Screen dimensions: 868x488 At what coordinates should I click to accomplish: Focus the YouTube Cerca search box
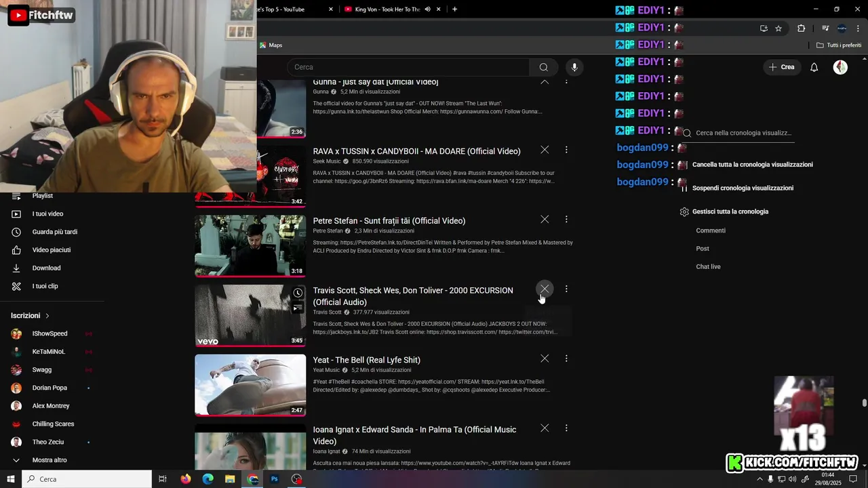click(409, 67)
